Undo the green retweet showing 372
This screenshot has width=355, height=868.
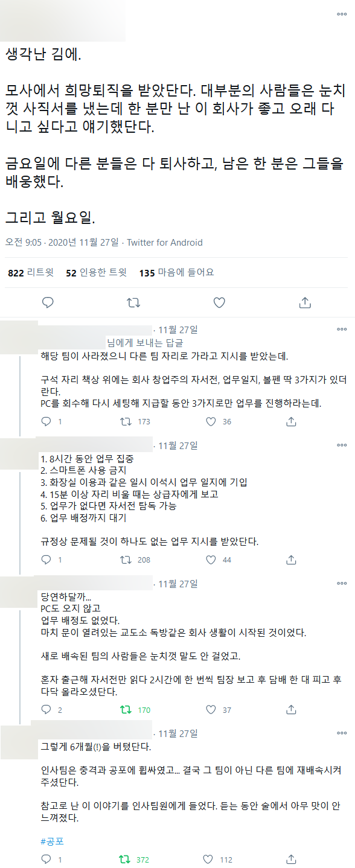(x=126, y=859)
